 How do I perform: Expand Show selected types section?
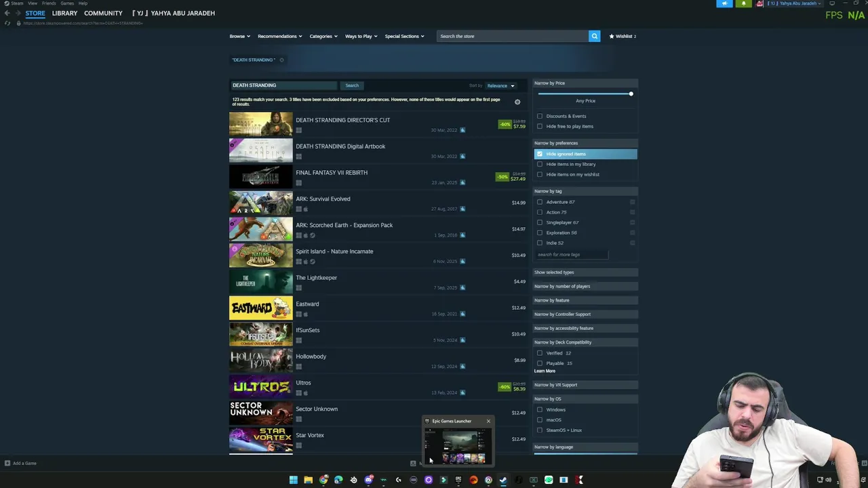click(585, 272)
